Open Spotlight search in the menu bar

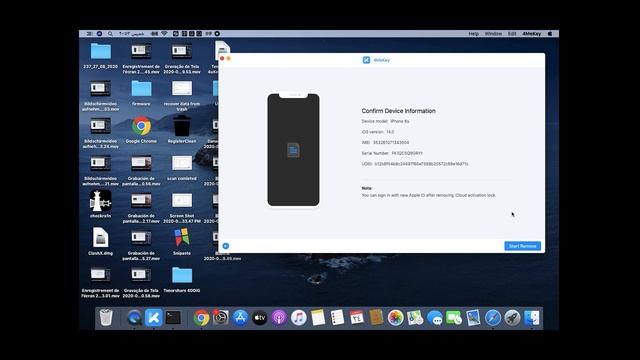pyautogui.click(x=110, y=34)
